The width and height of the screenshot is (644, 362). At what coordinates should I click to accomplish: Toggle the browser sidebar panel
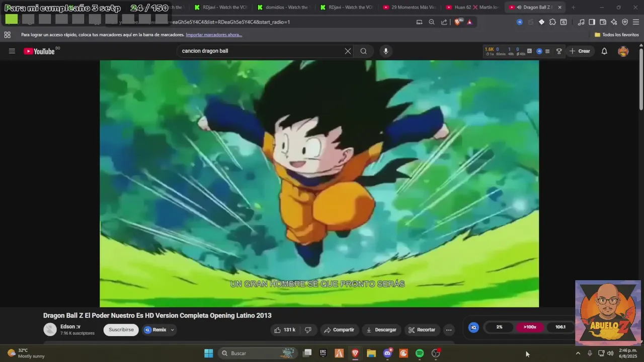click(592, 22)
